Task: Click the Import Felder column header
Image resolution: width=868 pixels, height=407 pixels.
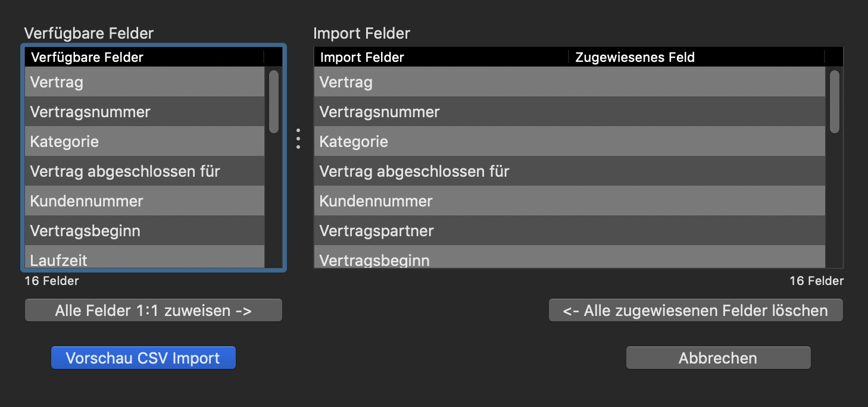Action: click(x=441, y=58)
